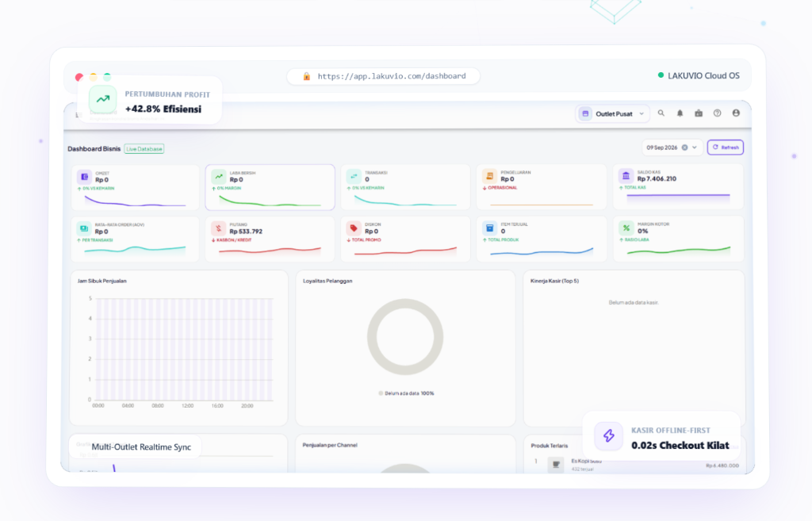This screenshot has width=812, height=521.
Task: Click the Loyalitas Pelanggan donut chart
Action: click(x=405, y=337)
